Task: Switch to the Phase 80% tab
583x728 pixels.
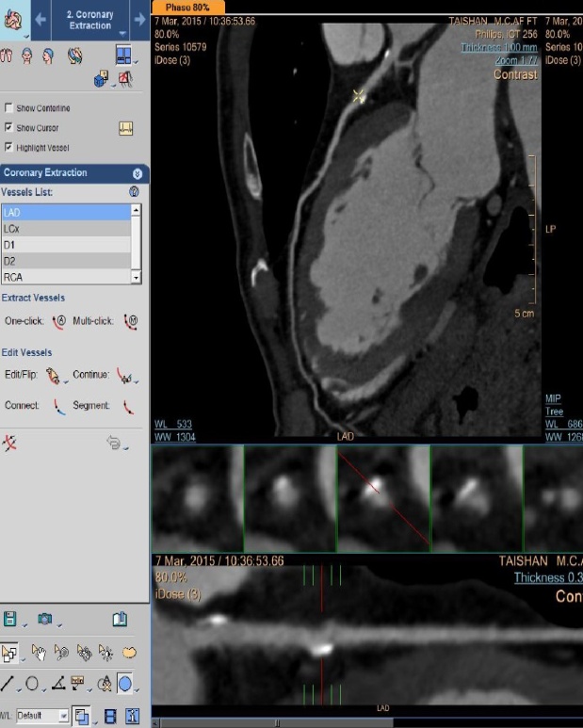Action: [x=187, y=7]
